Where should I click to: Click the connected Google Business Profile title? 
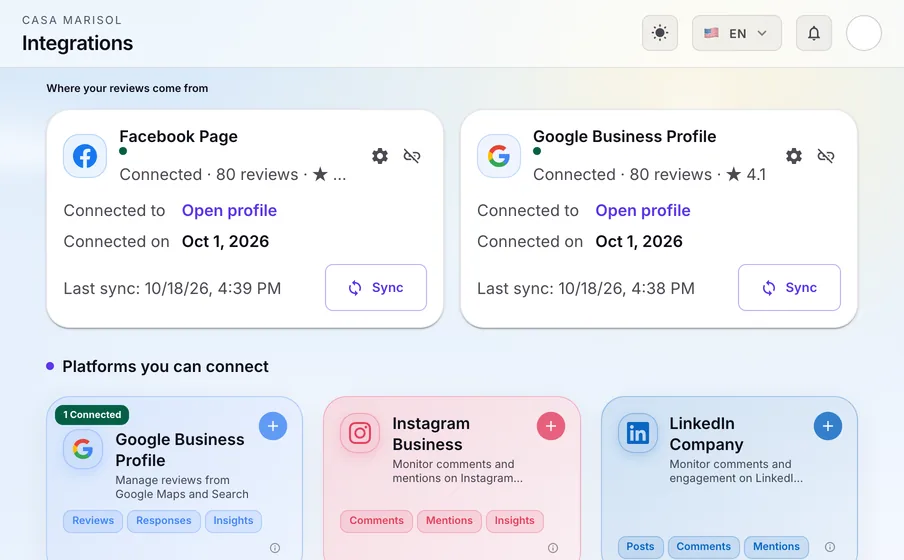(624, 137)
